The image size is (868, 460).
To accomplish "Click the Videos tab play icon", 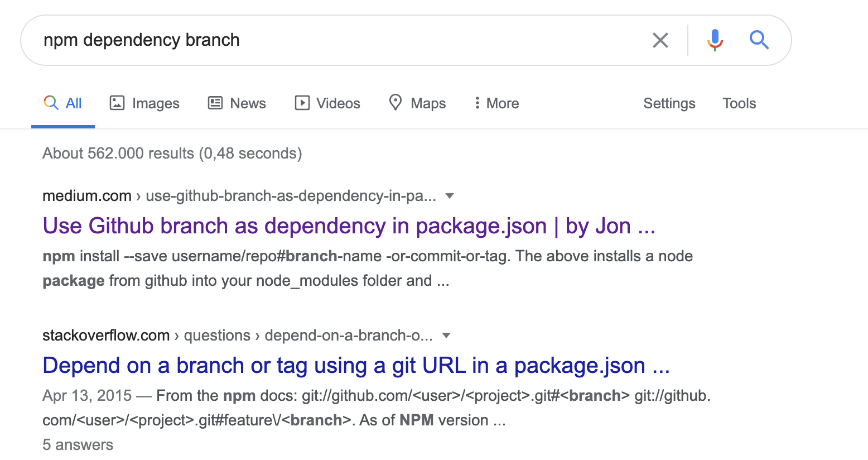I will 302,103.
